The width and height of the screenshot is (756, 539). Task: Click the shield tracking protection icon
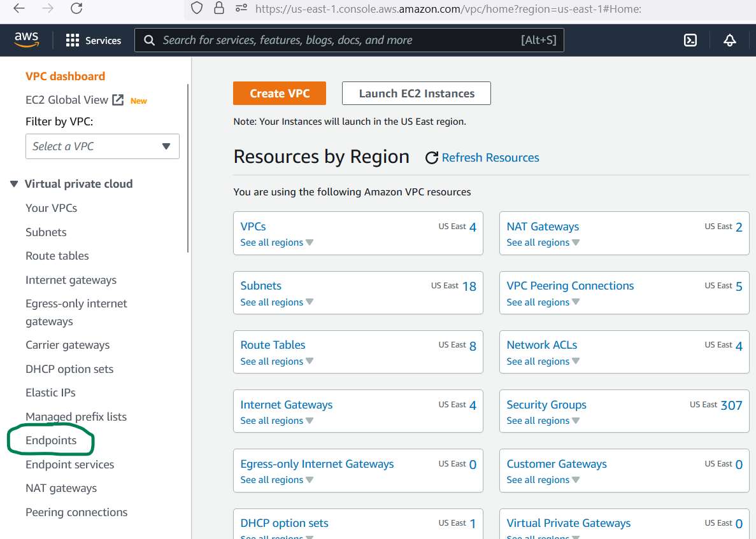[x=197, y=8]
